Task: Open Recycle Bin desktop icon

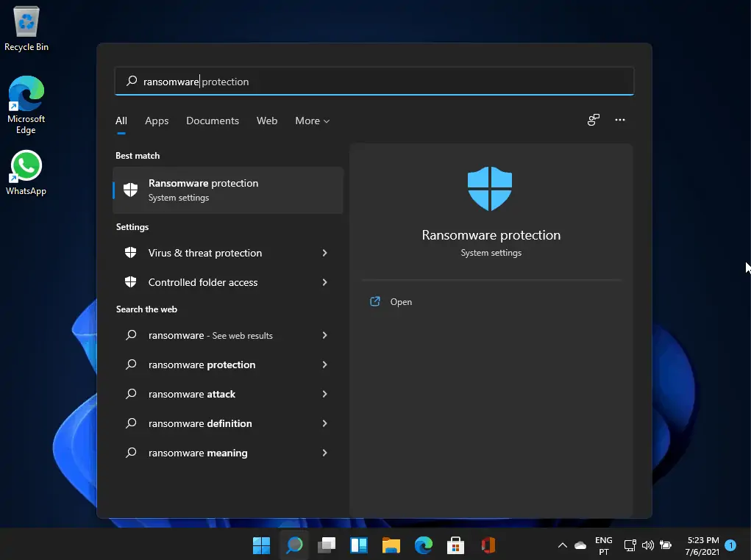Action: coord(26,29)
